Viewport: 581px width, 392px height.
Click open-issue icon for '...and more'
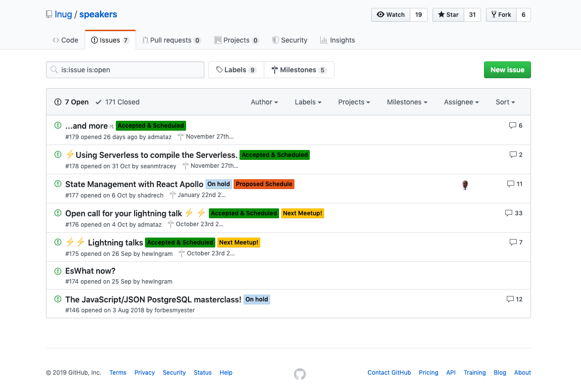click(x=58, y=125)
